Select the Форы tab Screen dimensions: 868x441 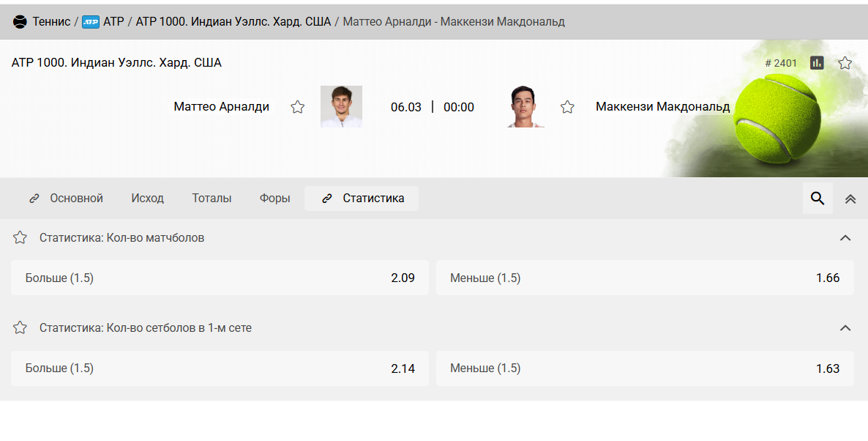274,199
